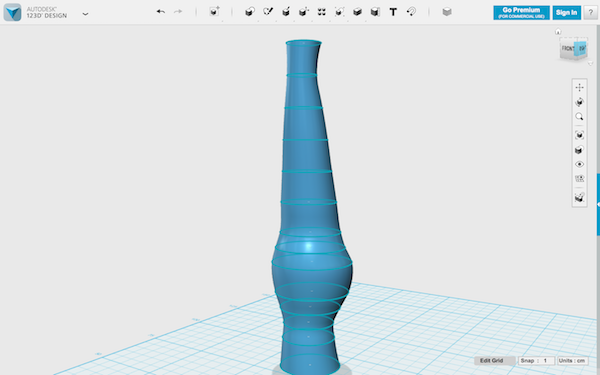This screenshot has height=375, width=600.
Task: Select the Text tool
Action: tap(393, 12)
